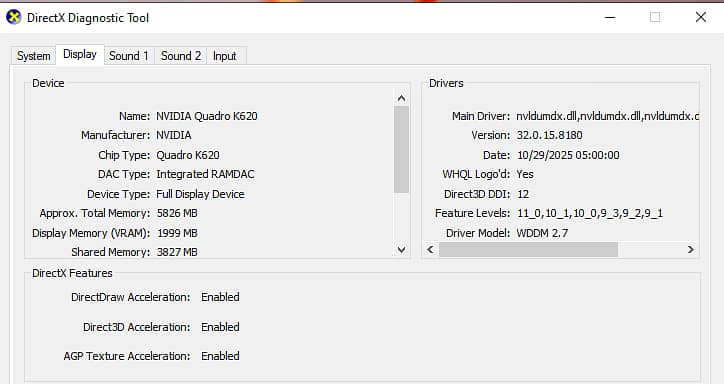Screen dimensions: 724x384
Task: Click the Display Memory (VRAM) label
Action: pos(91,233)
